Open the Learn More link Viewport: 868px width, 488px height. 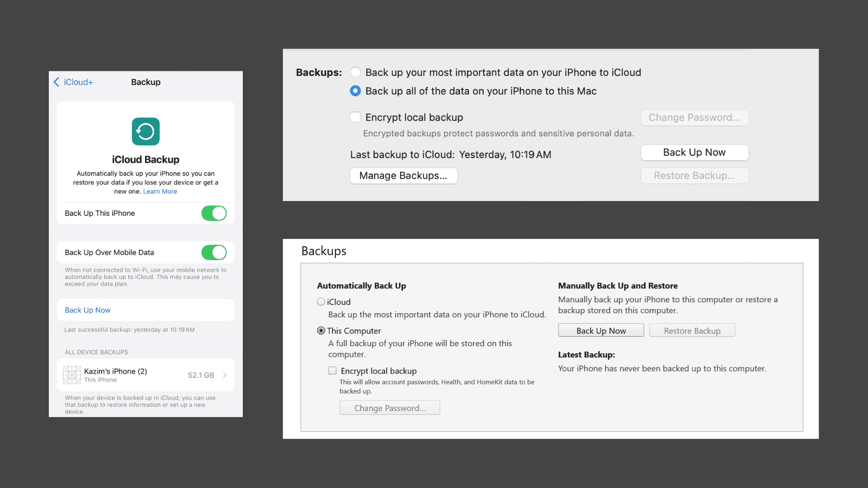tap(160, 191)
